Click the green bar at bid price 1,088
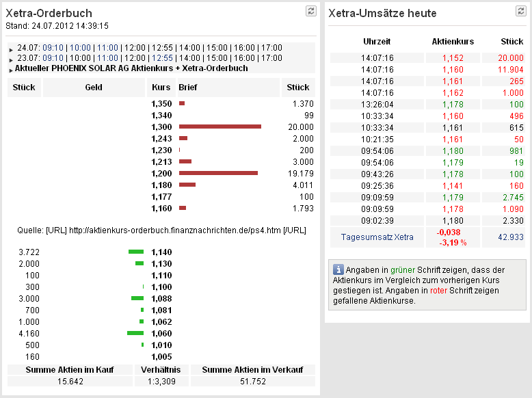The height and width of the screenshot is (398, 532). pyautogui.click(x=137, y=298)
